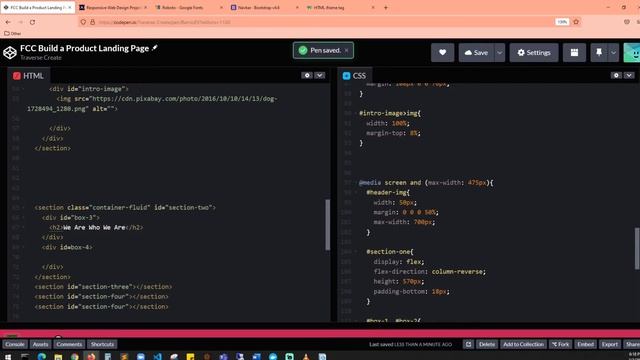The image size is (640, 360).
Task: Open VLC from the taskbar
Action: pos(306,357)
